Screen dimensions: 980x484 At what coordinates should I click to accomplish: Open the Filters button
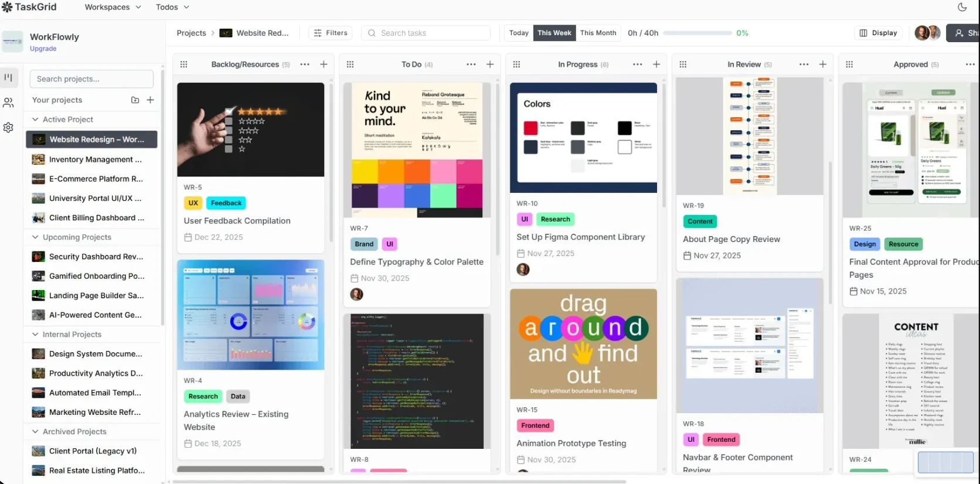coord(331,33)
